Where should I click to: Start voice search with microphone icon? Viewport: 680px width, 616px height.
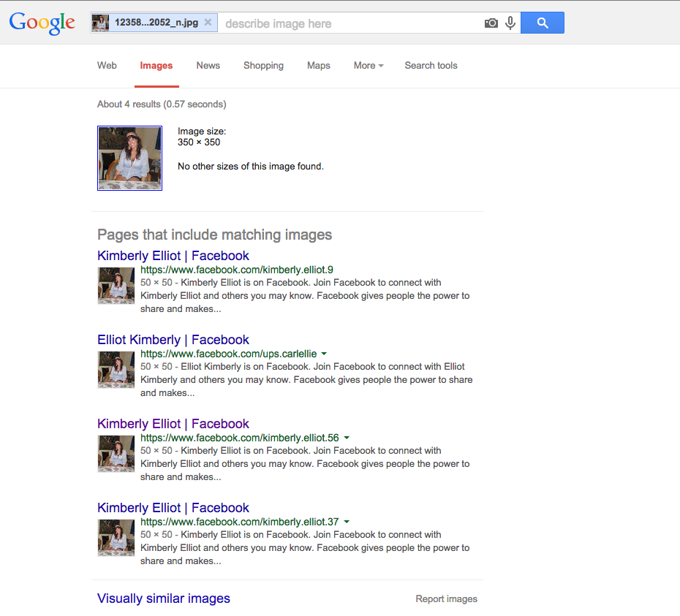[510, 23]
